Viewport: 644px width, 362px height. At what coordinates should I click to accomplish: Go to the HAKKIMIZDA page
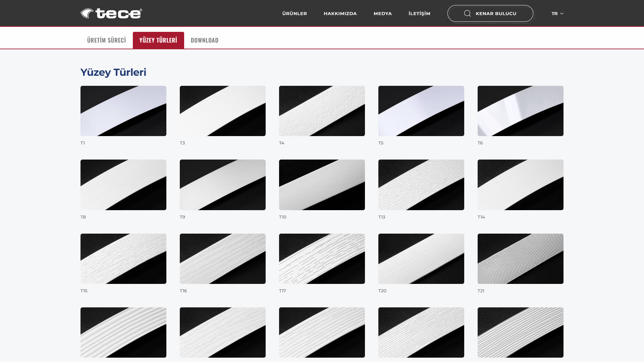click(340, 13)
